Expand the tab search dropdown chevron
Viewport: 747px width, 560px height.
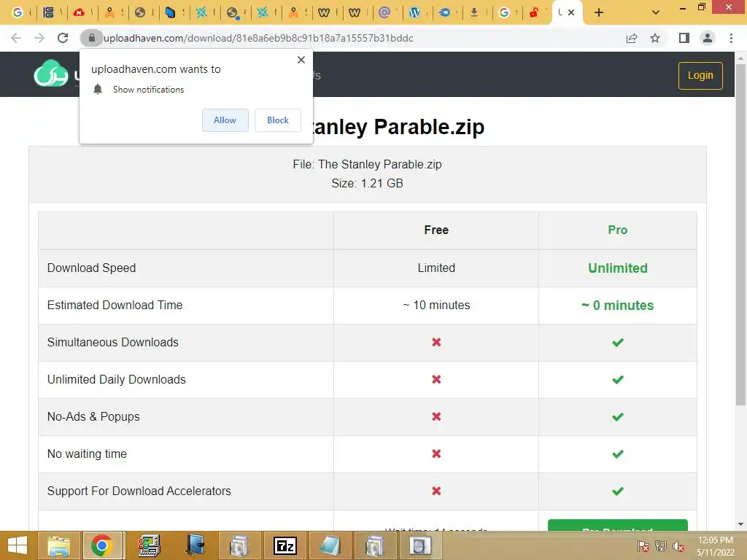pyautogui.click(x=656, y=12)
